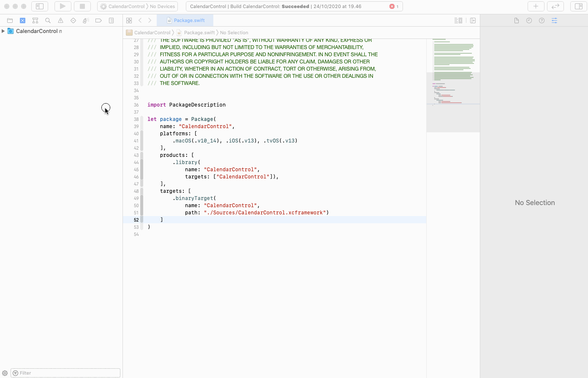Image resolution: width=588 pixels, height=378 pixels.
Task: Toggle the left navigator sidebar button
Action: (x=40, y=6)
